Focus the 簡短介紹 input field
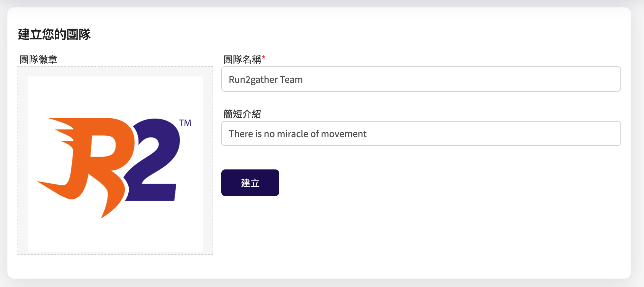Screen dimensions: 644x287 421,133
